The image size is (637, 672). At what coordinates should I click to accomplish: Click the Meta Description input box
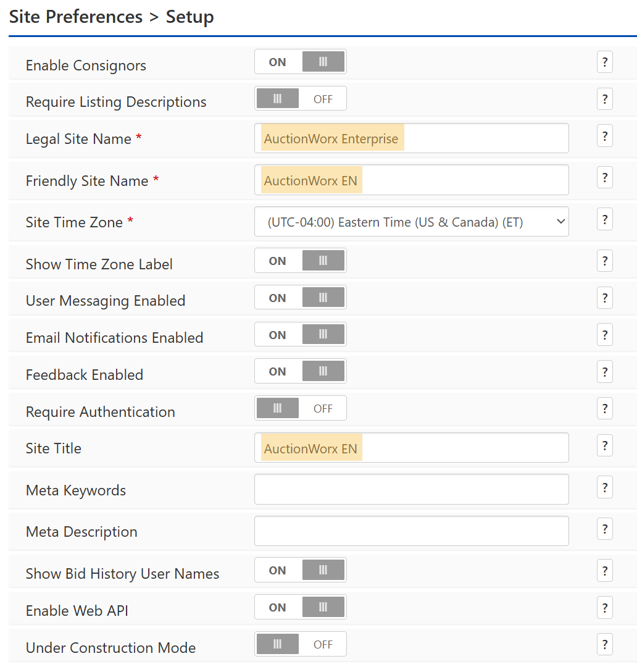pos(411,531)
